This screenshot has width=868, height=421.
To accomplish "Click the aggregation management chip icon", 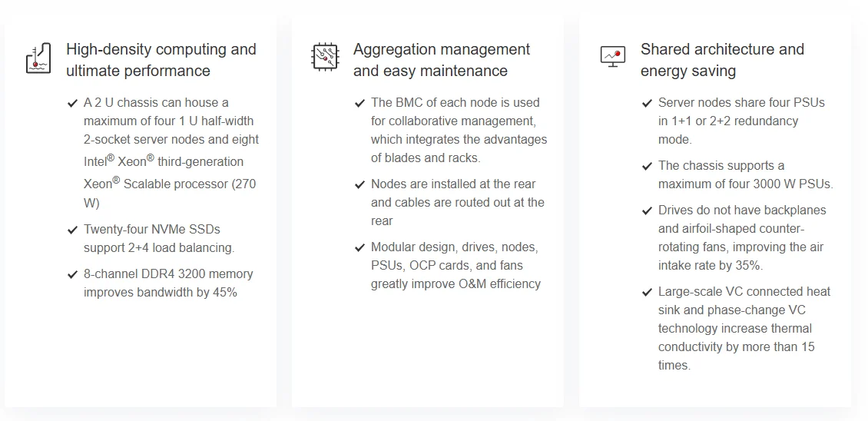I will click(x=325, y=57).
